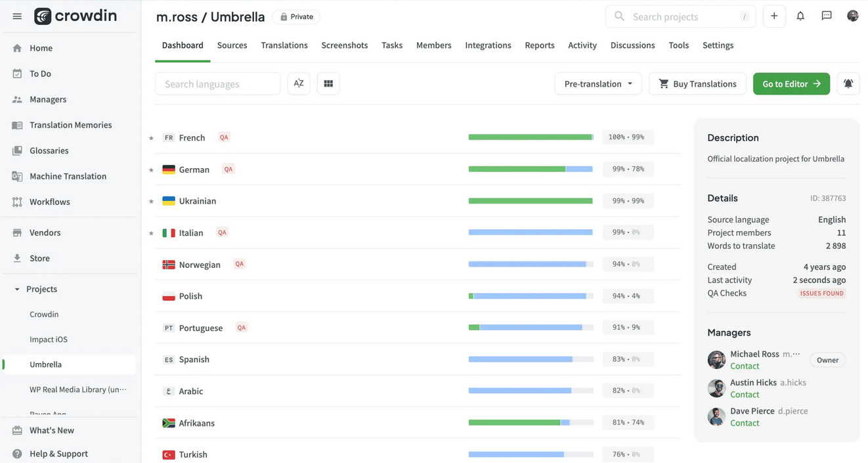Open Machine Translation section
This screenshot has width=868, height=463.
point(68,176)
